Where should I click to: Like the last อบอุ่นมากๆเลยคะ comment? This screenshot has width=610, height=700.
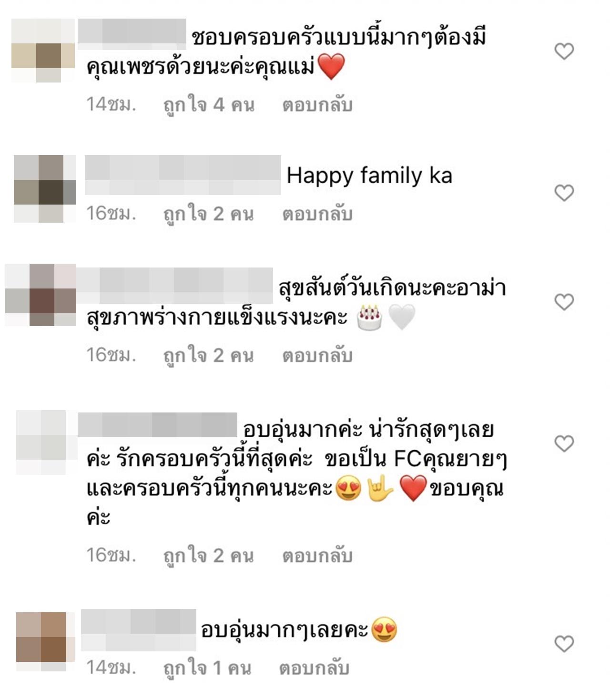click(564, 644)
